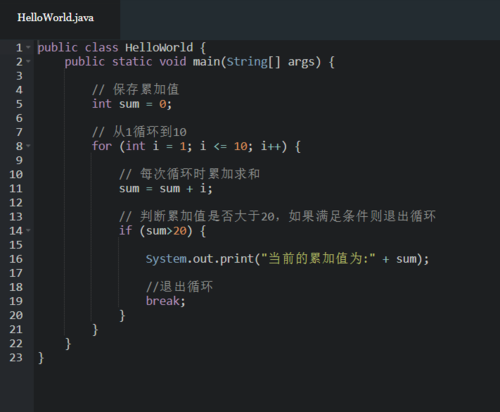Click line number 5 in the gutter
This screenshot has width=500, height=412.
19,104
